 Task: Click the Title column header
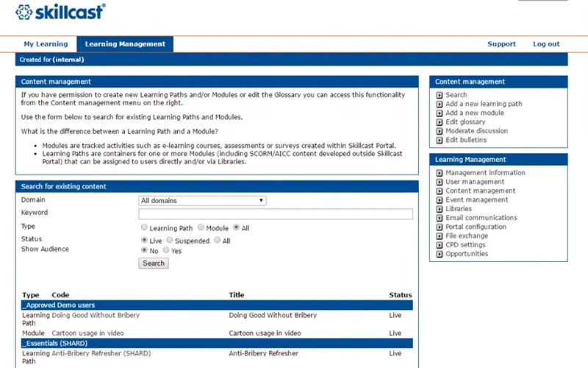236,295
